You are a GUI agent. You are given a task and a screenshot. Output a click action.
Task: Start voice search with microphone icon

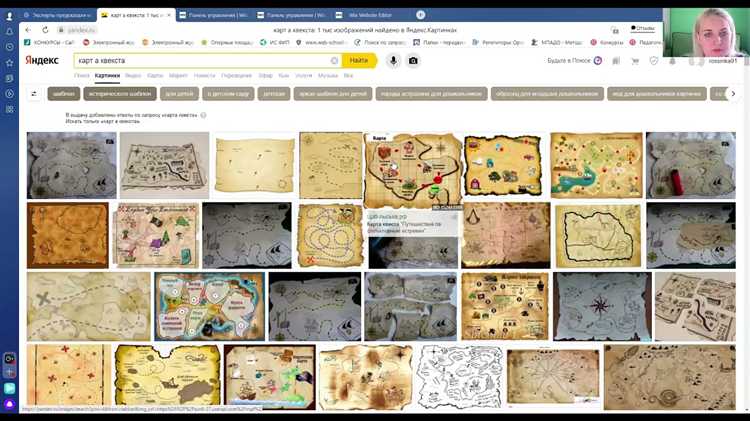393,61
